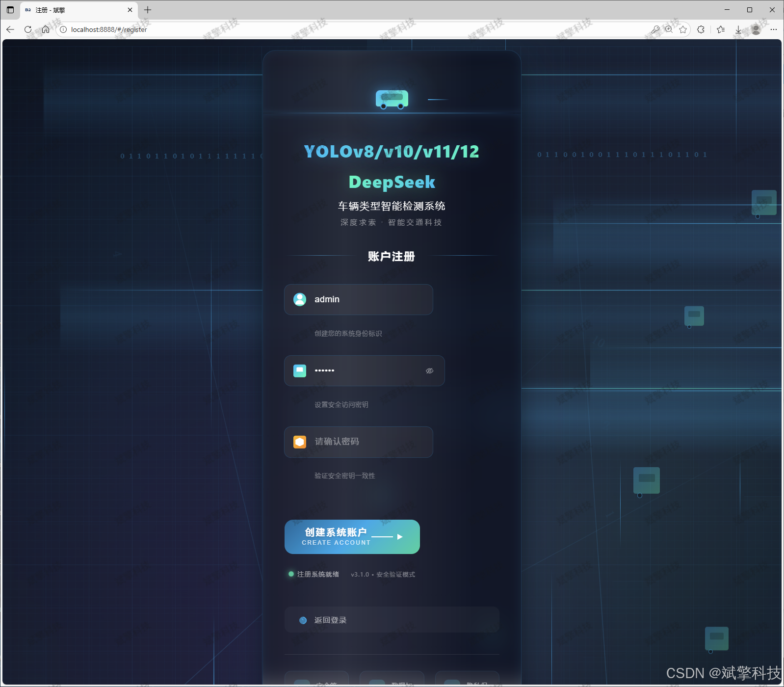Click the blue 返回登录 circle icon

click(x=303, y=620)
